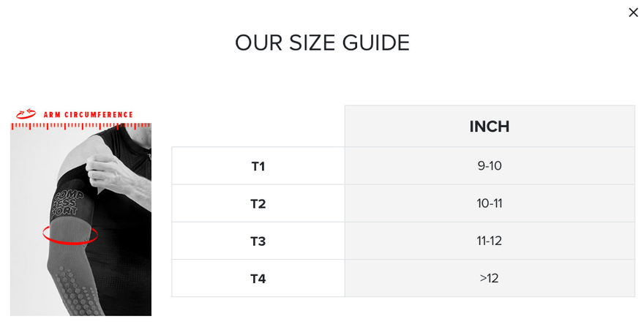Click the Compressport logo on sleeve

click(x=67, y=204)
